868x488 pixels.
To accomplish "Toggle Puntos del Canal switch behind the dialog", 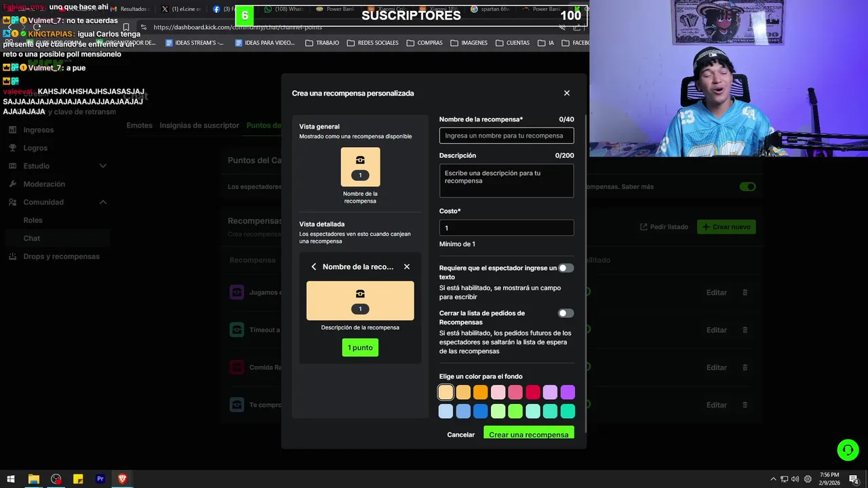I will [x=747, y=186].
